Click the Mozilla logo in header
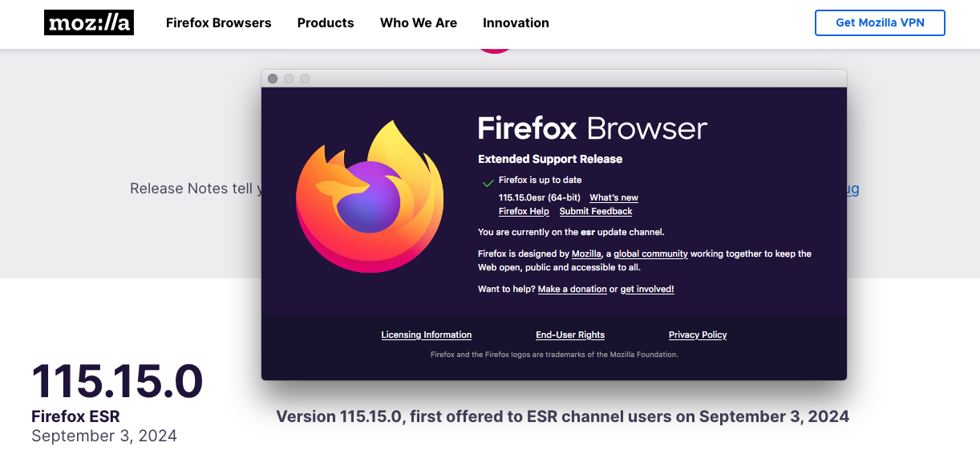 (x=89, y=22)
